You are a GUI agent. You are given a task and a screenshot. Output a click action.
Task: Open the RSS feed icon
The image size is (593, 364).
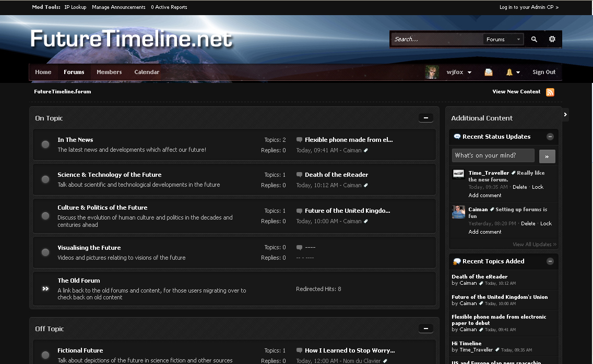click(x=550, y=92)
